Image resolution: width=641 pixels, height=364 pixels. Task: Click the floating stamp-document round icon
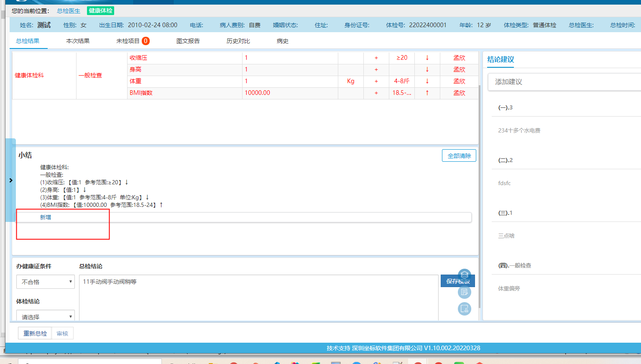coord(465,309)
